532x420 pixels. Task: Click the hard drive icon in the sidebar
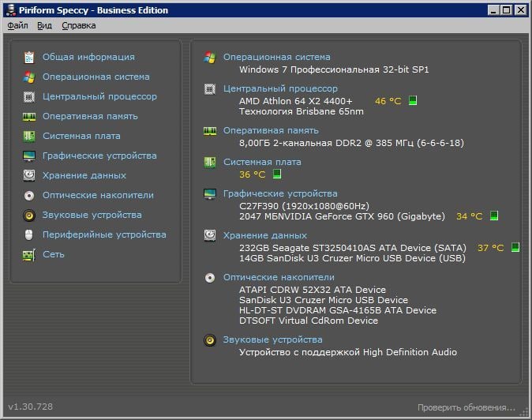click(x=29, y=175)
